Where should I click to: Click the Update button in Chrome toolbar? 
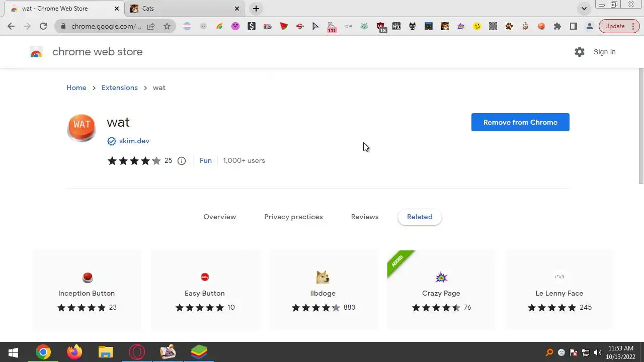(619, 26)
